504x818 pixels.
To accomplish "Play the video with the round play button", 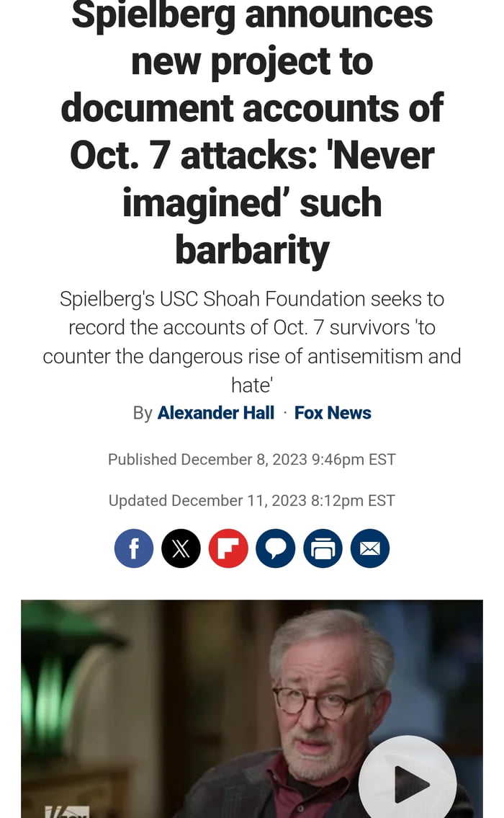I will coord(408,781).
